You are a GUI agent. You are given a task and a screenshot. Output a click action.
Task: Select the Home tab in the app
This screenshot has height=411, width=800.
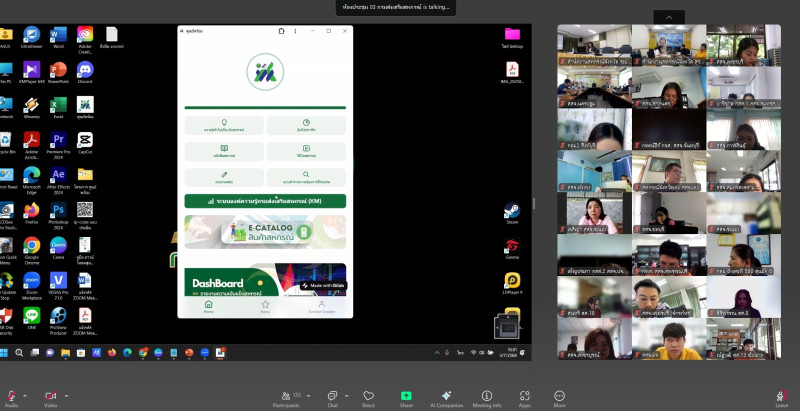[209, 306]
